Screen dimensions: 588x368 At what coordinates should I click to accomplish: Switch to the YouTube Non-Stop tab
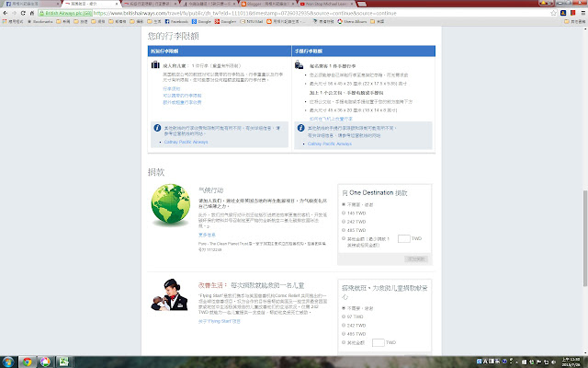click(327, 4)
